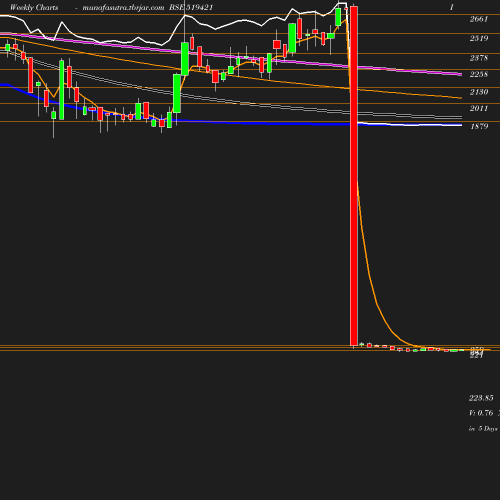Click the 2011 price axis label
500x500 pixels.
[x=479, y=108]
